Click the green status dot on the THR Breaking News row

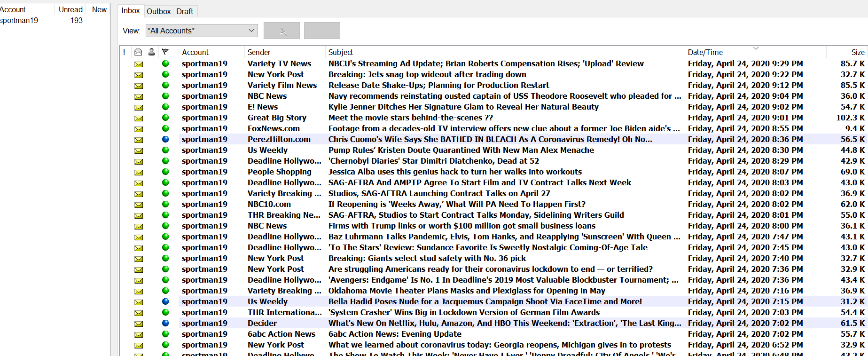click(165, 215)
